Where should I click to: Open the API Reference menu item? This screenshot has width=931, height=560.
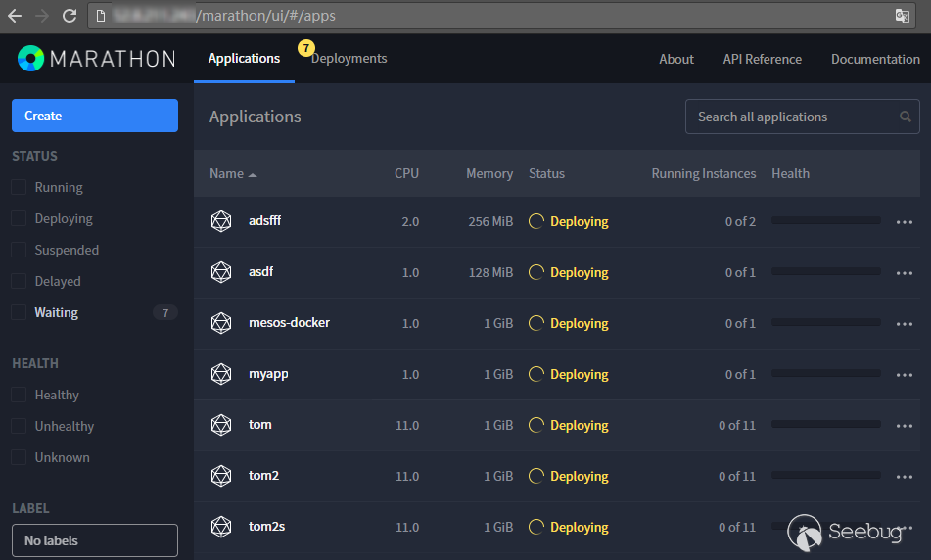click(x=762, y=59)
